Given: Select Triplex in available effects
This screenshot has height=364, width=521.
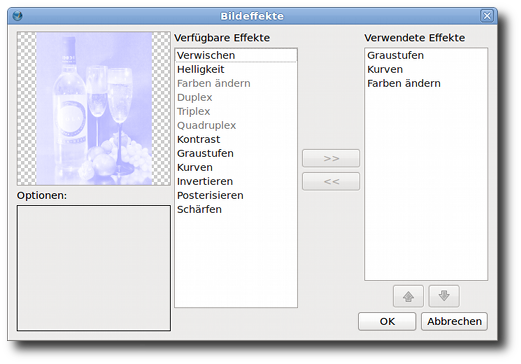Looking at the screenshot, I should pyautogui.click(x=236, y=111).
